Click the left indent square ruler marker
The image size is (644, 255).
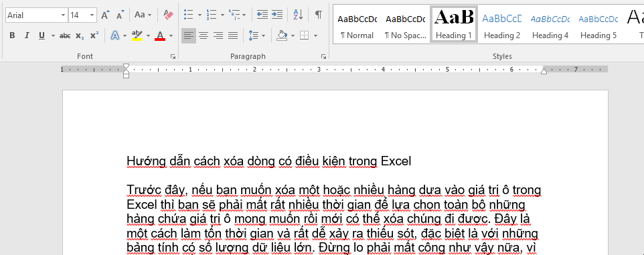pos(126,76)
